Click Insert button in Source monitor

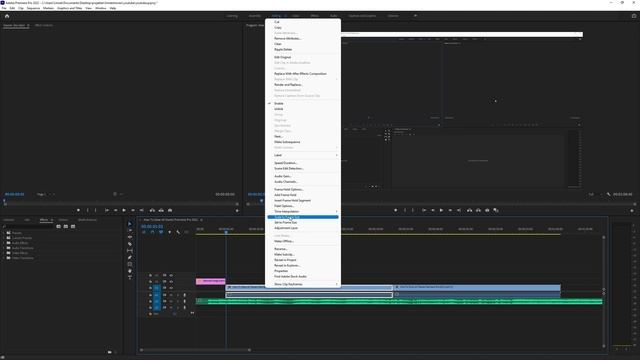tap(152, 210)
